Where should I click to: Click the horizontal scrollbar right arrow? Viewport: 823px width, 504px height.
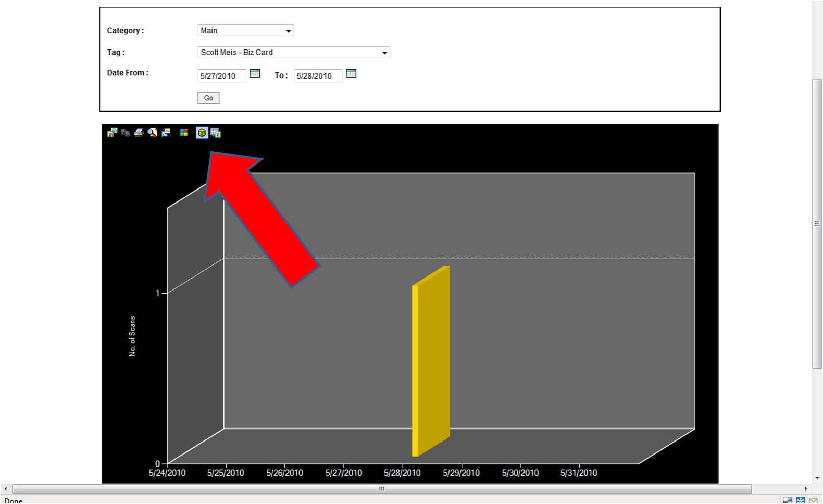[x=806, y=489]
